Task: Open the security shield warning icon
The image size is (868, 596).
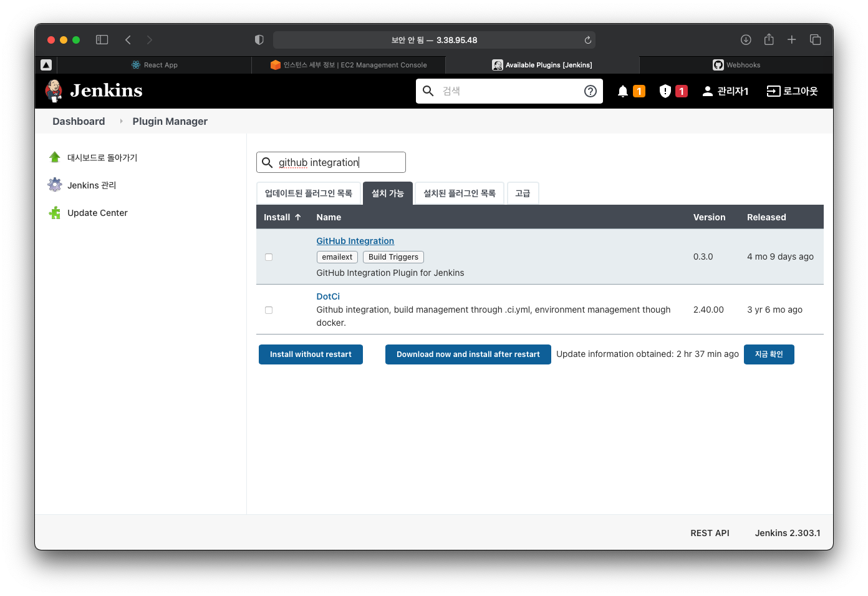Action: [x=665, y=91]
